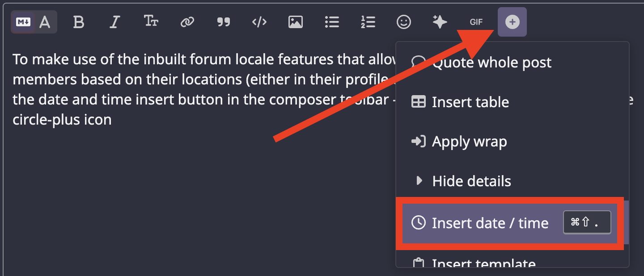Toggle the Markdown editor mode
The image size is (644, 276).
point(23,22)
